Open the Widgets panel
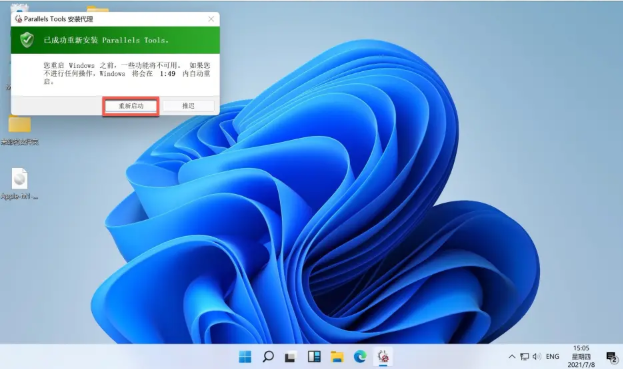This screenshot has width=623, height=373. click(x=314, y=356)
